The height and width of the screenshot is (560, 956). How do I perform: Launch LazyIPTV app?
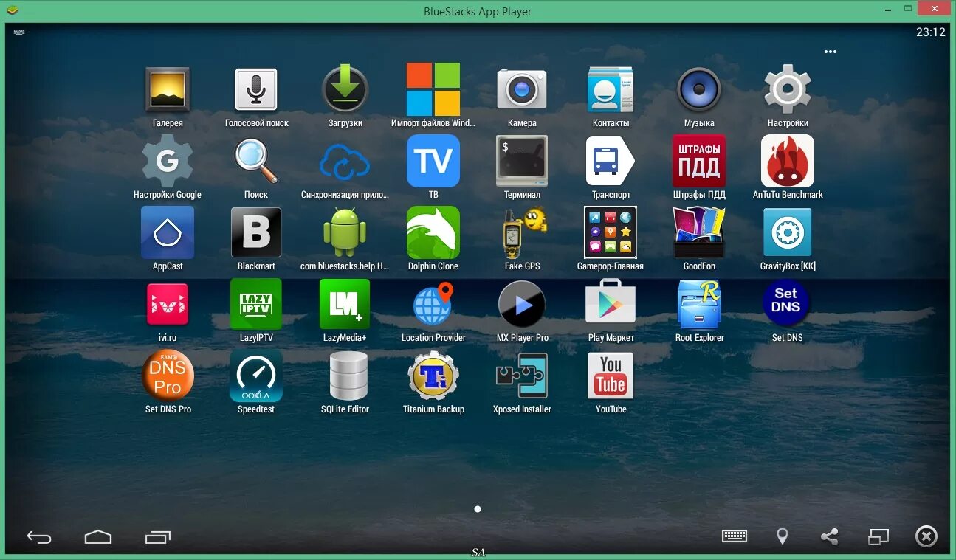[x=256, y=304]
